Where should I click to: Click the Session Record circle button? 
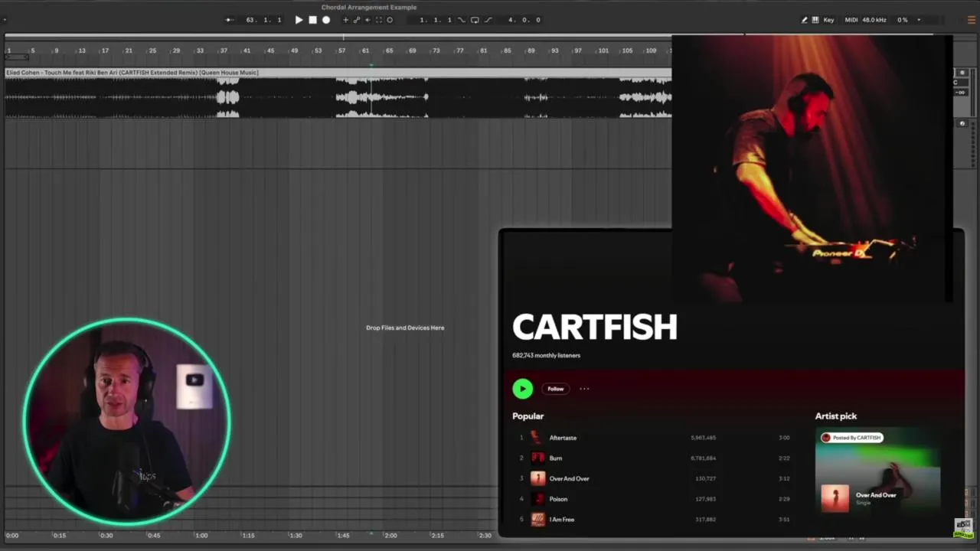(390, 20)
